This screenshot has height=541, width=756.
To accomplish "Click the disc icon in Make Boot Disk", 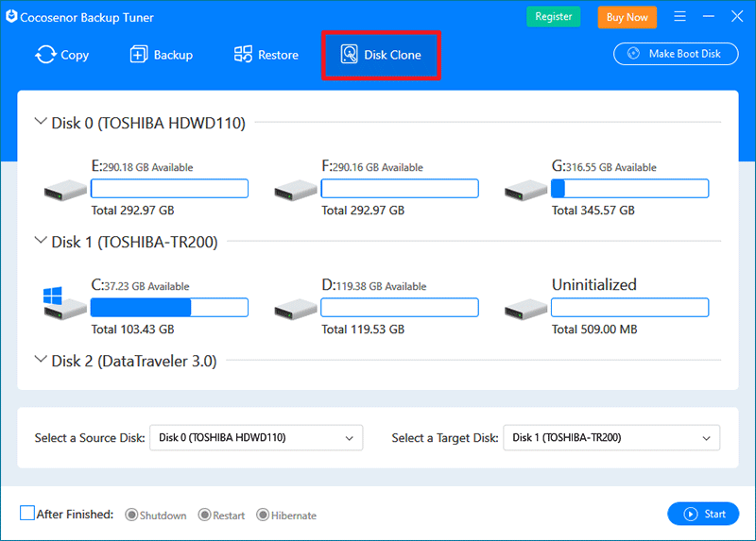I will [633, 54].
